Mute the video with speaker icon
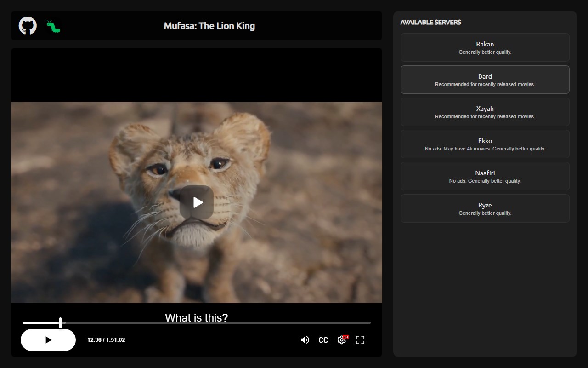Viewport: 588px width, 368px height. point(305,340)
